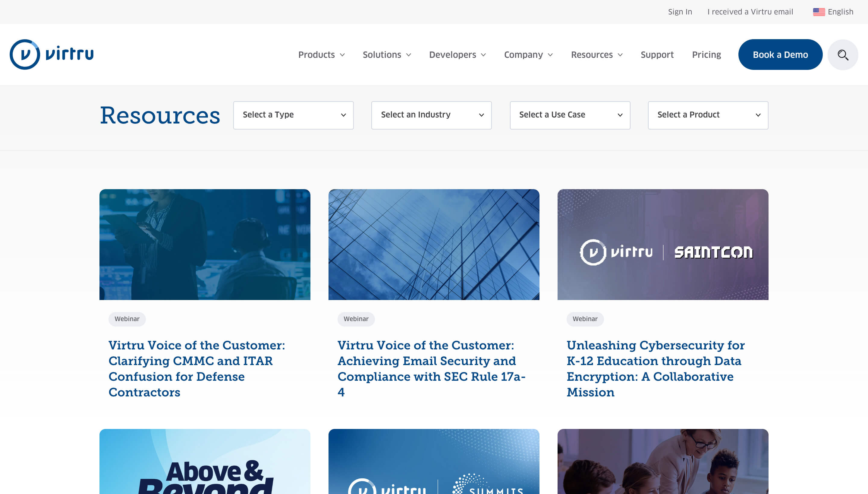Open the Virtru Summits card image
Viewport: 868px width, 494px height.
434,461
